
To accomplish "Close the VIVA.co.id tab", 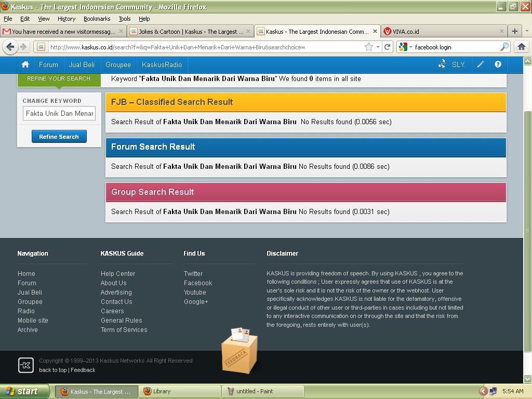I will 502,31.
